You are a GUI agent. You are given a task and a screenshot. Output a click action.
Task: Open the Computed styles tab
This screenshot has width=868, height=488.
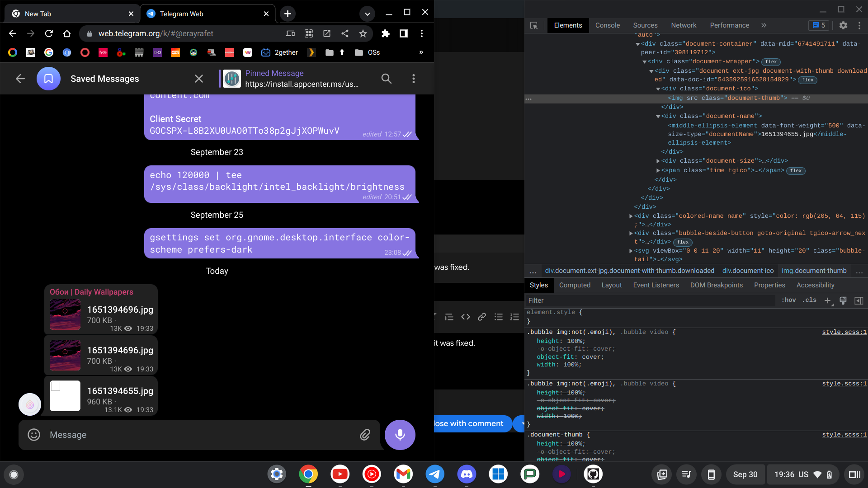coord(575,285)
